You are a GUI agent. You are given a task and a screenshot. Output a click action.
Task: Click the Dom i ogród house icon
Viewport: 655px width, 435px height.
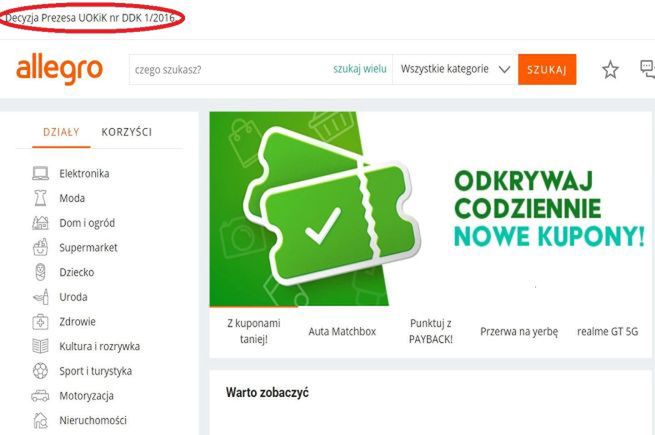point(41,223)
